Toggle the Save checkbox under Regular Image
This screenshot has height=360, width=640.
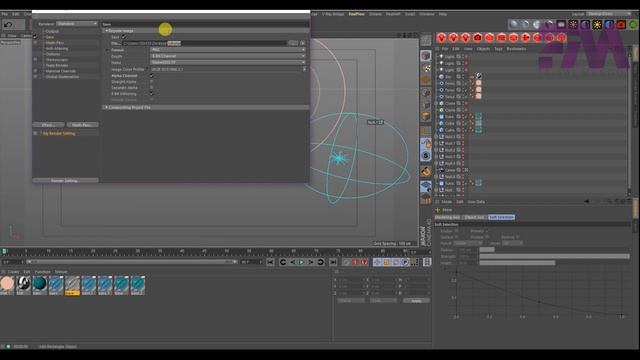[x=124, y=37]
